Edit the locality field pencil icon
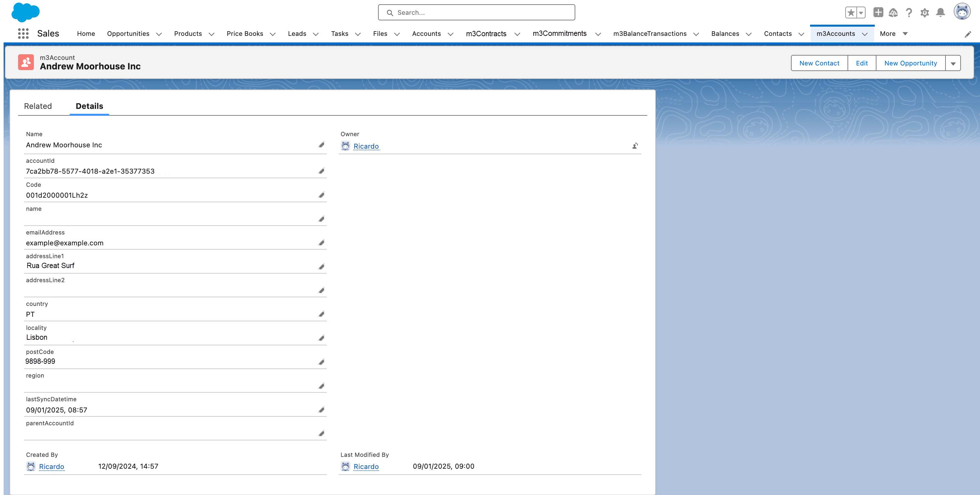Image resolution: width=980 pixels, height=495 pixels. click(322, 338)
